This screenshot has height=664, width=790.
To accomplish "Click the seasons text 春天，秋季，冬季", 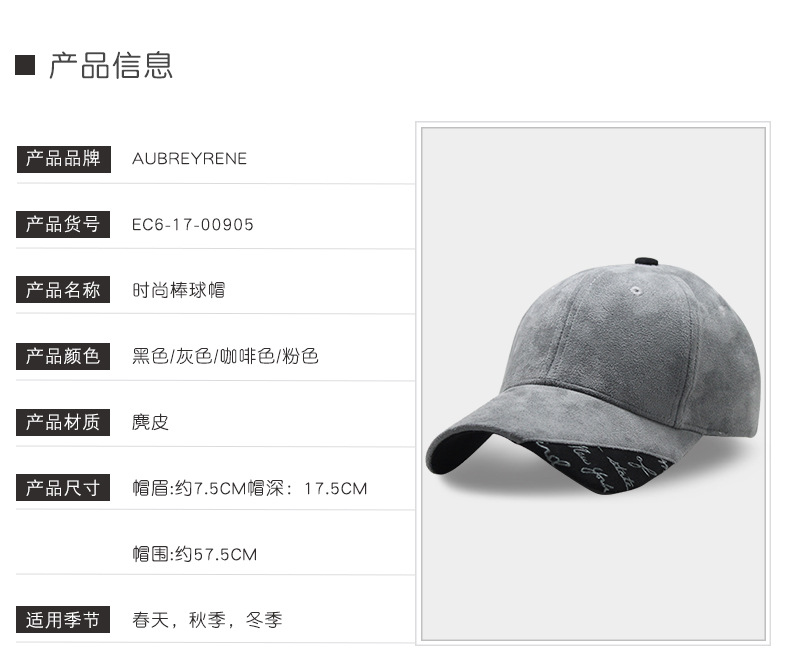I will [x=207, y=620].
